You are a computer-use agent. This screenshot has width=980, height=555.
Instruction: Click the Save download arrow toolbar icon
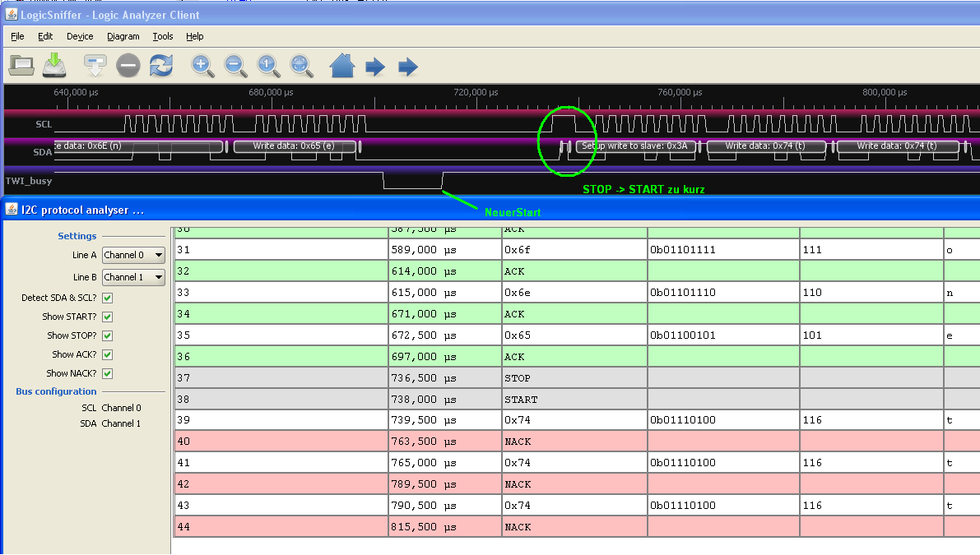[54, 66]
